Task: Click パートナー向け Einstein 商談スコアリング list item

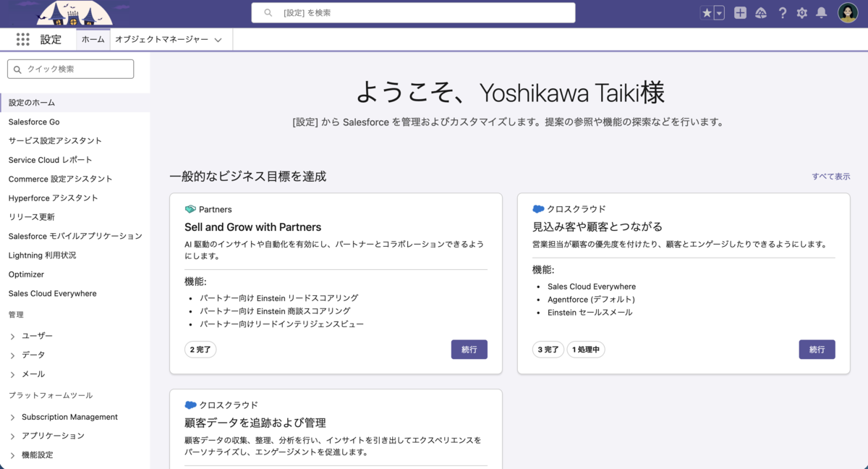Action: [x=275, y=311]
